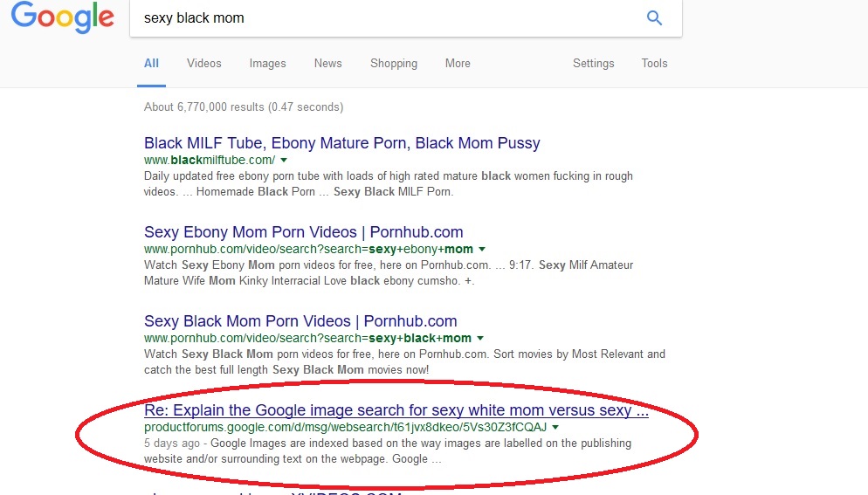The width and height of the screenshot is (868, 495).
Task: Open the Settings menu
Action: (594, 63)
